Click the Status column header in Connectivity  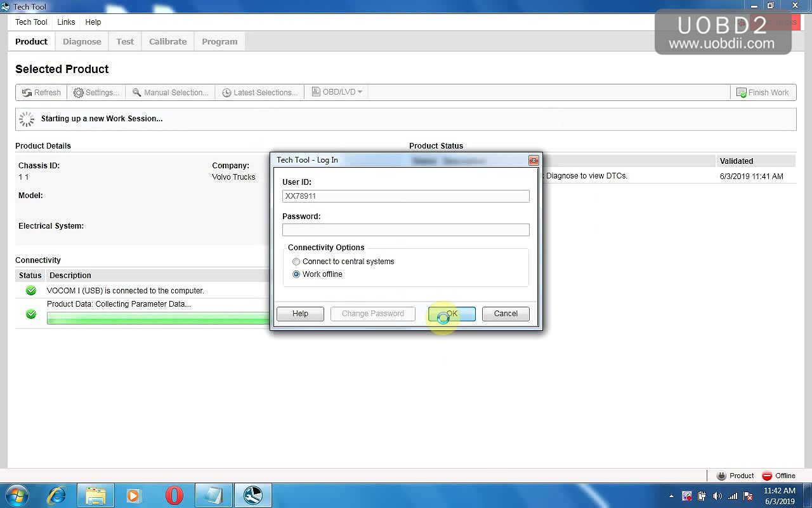tap(30, 275)
